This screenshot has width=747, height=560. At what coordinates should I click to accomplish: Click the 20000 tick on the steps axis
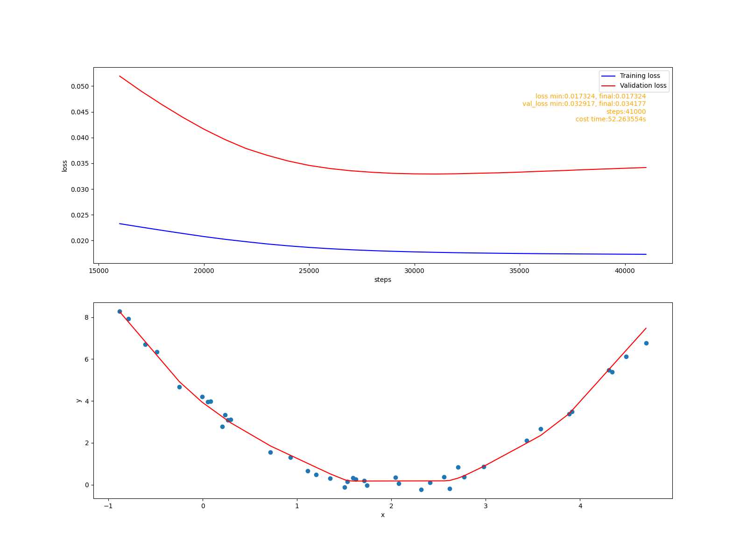(x=204, y=271)
